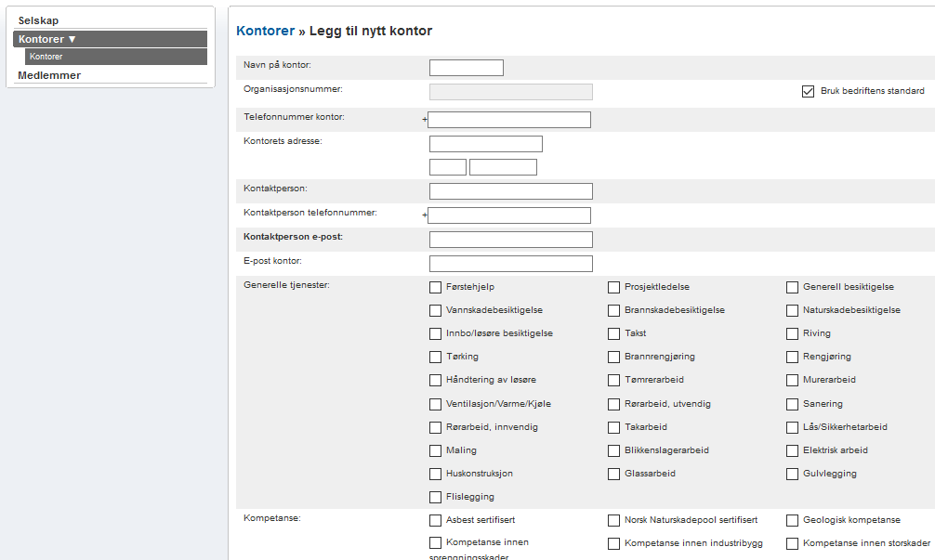Check the Geologisk kompetanse checkbox
935x560 pixels.
coord(793,520)
